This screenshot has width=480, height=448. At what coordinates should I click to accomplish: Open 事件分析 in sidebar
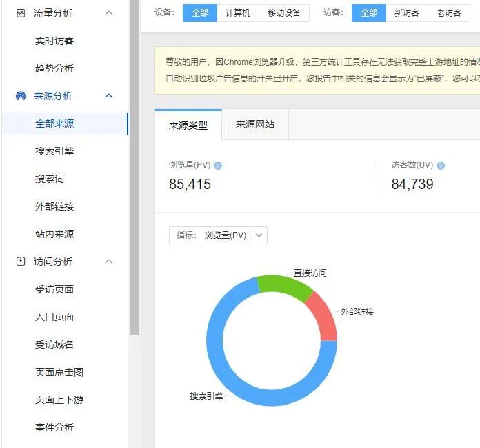(x=54, y=427)
